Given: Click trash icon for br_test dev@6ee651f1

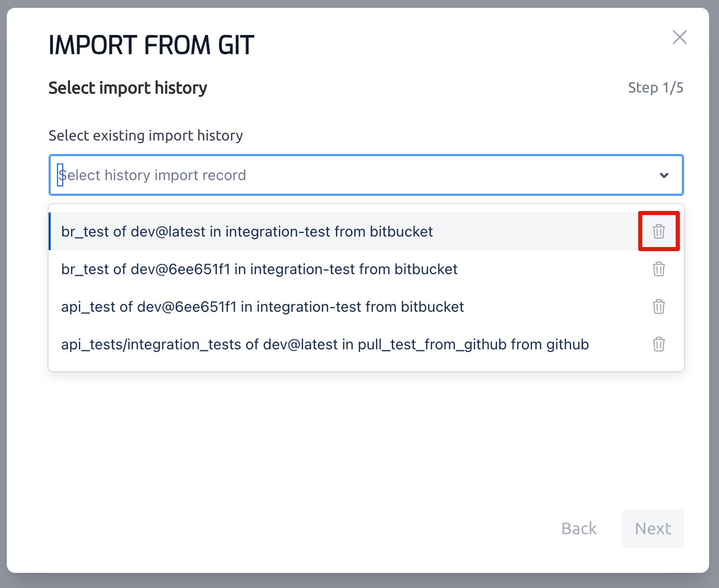Looking at the screenshot, I should [x=658, y=269].
